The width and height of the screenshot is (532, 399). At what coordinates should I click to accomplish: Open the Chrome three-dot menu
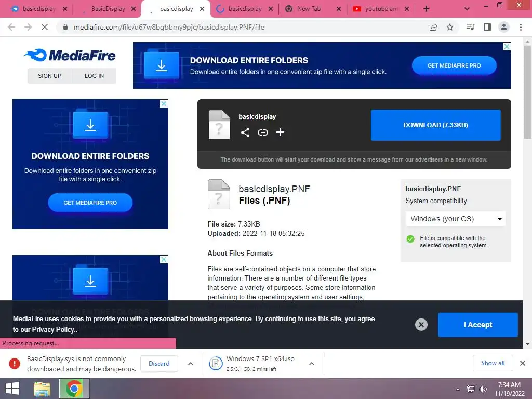pos(521,27)
